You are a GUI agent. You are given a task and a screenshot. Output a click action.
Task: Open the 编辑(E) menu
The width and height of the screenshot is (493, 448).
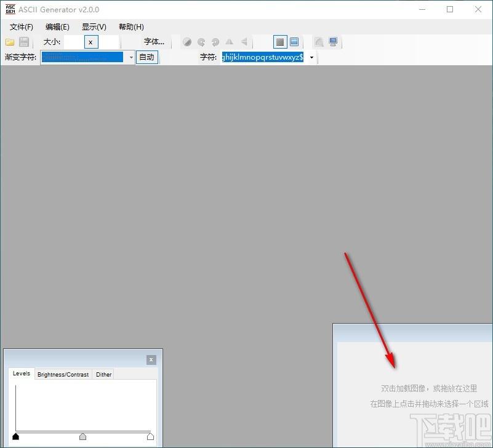tap(57, 26)
